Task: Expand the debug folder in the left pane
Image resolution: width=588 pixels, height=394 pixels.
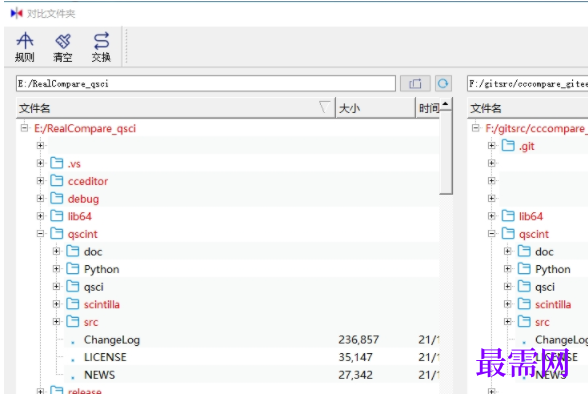Action: (x=40, y=198)
